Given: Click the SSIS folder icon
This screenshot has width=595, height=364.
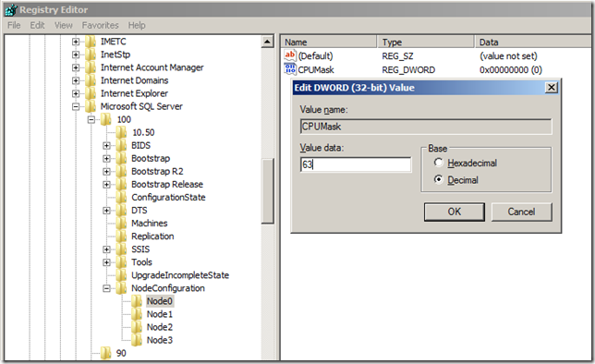Looking at the screenshot, I should click(121, 249).
